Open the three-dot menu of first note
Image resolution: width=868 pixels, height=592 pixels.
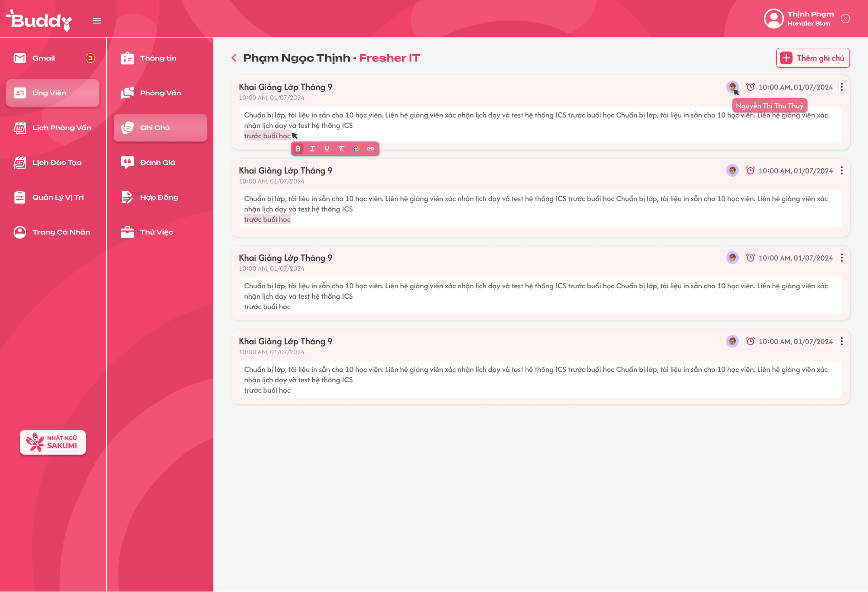pyautogui.click(x=842, y=87)
